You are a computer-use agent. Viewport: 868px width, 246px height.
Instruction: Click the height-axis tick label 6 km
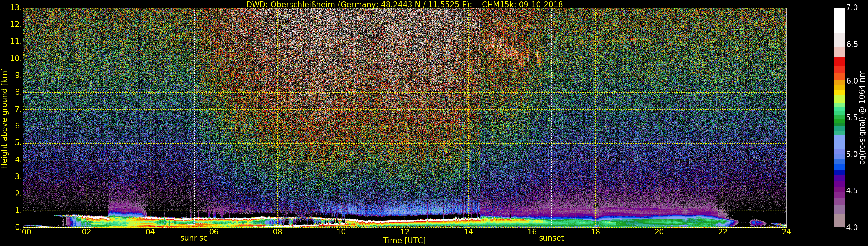click(x=19, y=126)
